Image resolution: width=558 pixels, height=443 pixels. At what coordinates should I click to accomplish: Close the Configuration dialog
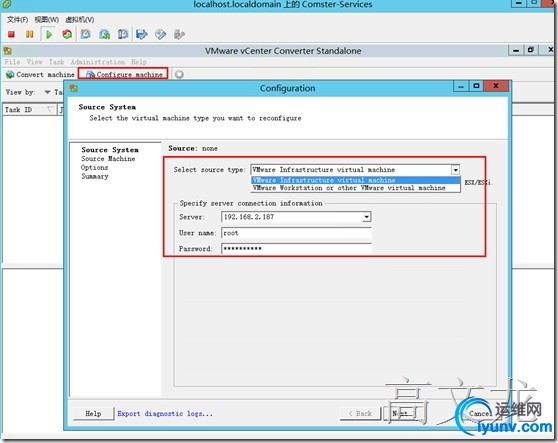click(x=496, y=86)
